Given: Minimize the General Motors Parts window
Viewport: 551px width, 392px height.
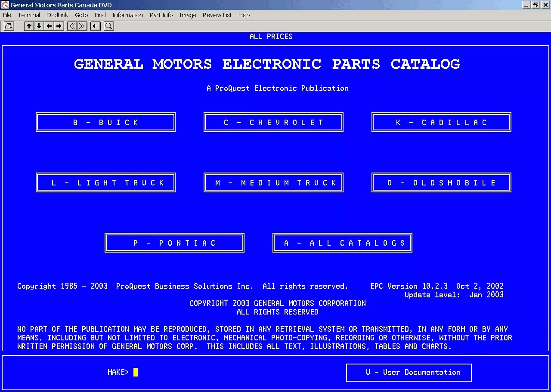Looking at the screenshot, I should coord(526,5).
